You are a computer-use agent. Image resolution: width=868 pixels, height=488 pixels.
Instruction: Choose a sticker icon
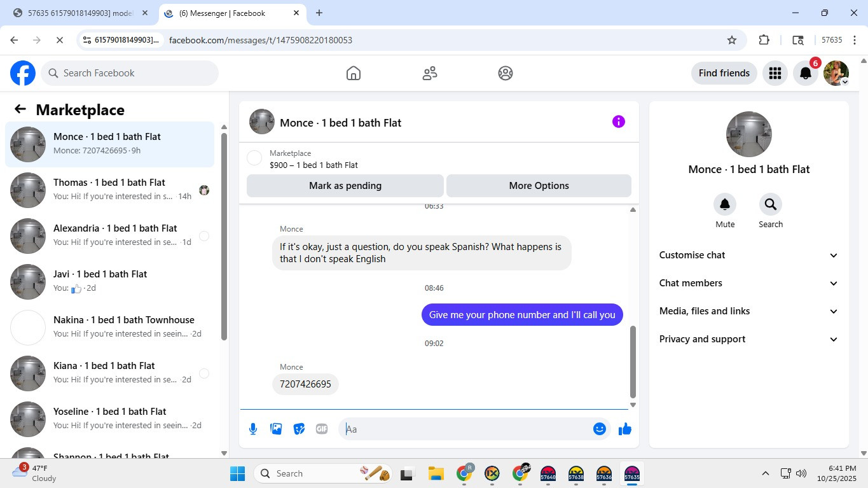click(x=299, y=429)
